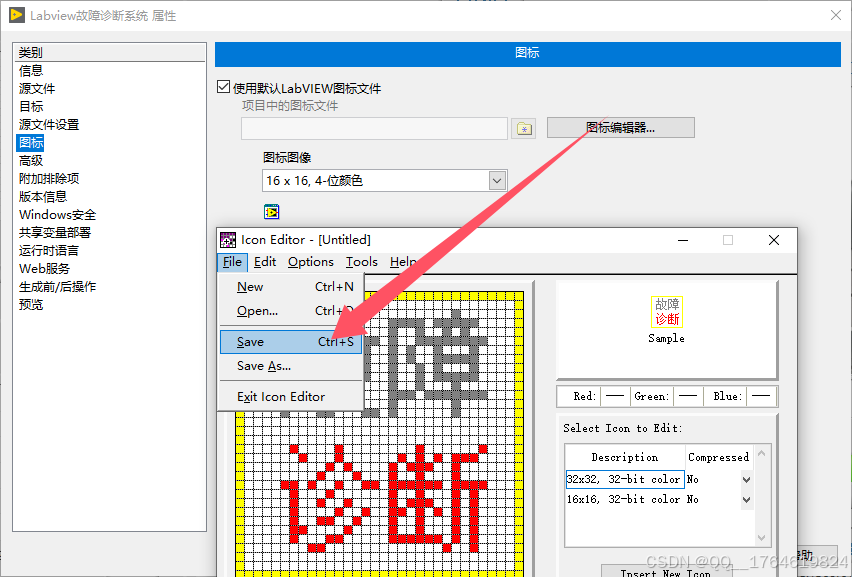Click the icon list scrollbar down arrow
This screenshot has width=852, height=577.
coord(762,538)
